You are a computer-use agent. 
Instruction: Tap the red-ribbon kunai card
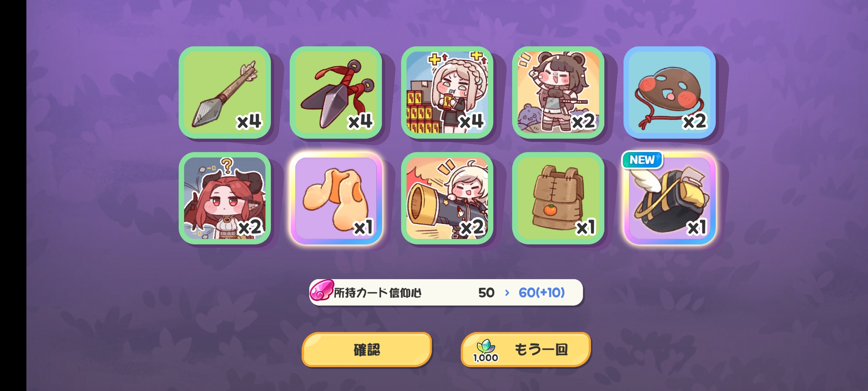pyautogui.click(x=336, y=92)
